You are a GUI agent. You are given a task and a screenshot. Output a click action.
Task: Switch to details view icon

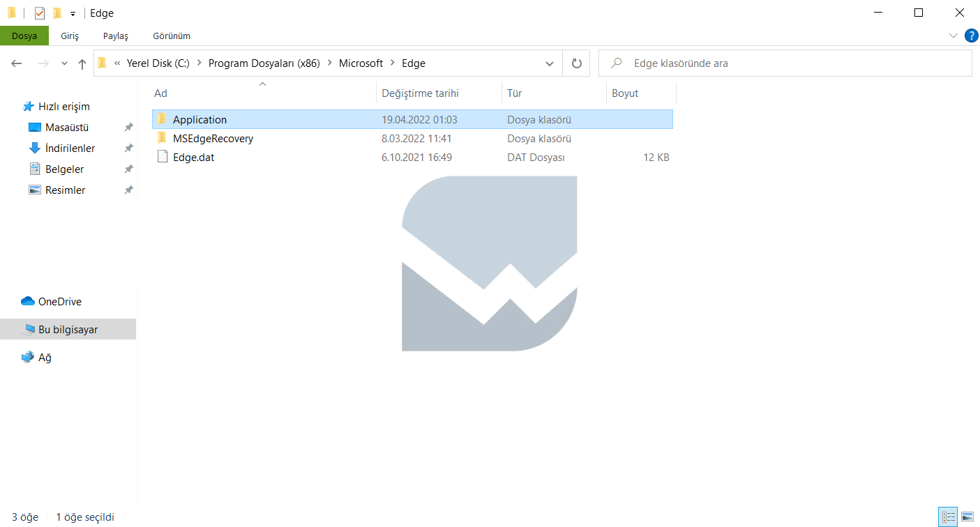pyautogui.click(x=949, y=517)
